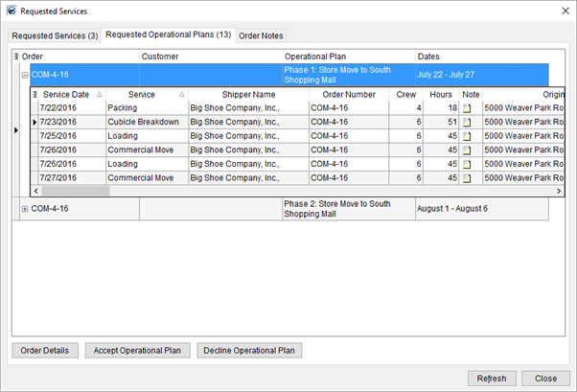Sort by the Service Date column header
This screenshot has width=577, height=392.
click(x=67, y=95)
